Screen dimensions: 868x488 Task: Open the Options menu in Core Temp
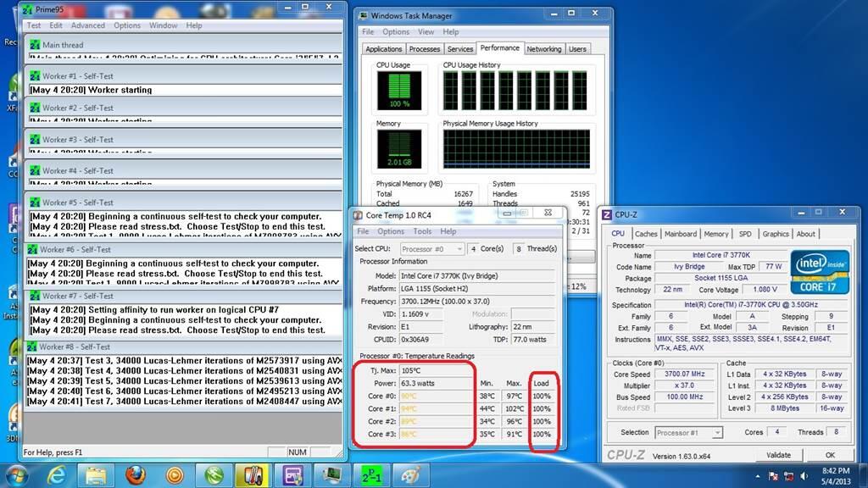[390, 231]
